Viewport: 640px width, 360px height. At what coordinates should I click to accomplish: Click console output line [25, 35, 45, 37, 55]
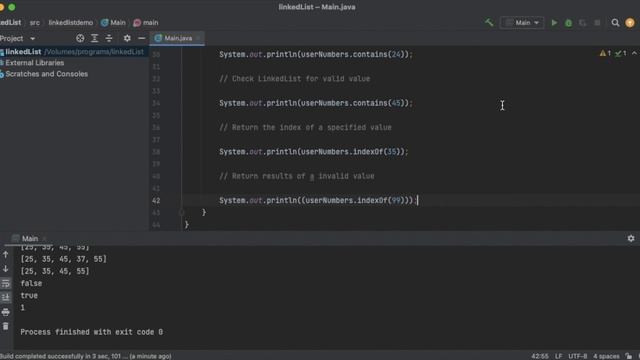(63, 259)
